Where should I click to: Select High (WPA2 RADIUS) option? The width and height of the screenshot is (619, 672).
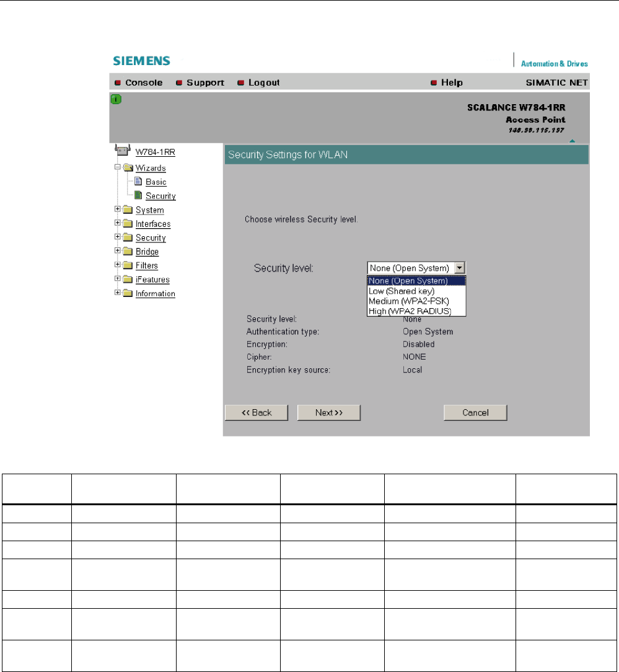tap(416, 311)
